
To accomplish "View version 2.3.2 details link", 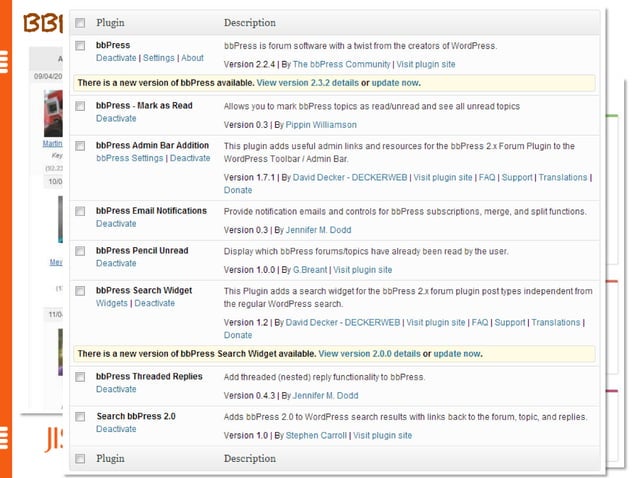I will click(307, 82).
